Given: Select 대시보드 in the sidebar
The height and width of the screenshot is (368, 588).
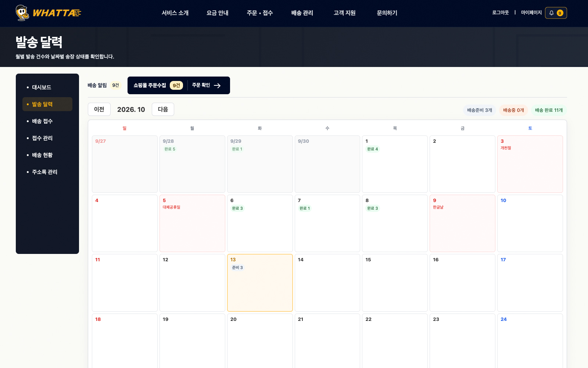Looking at the screenshot, I should point(47,87).
